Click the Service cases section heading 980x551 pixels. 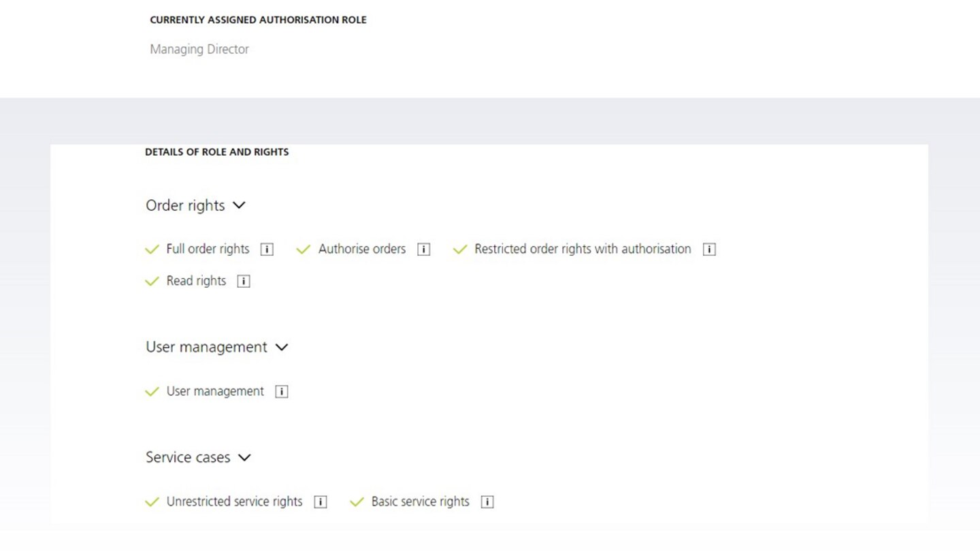[x=188, y=457]
